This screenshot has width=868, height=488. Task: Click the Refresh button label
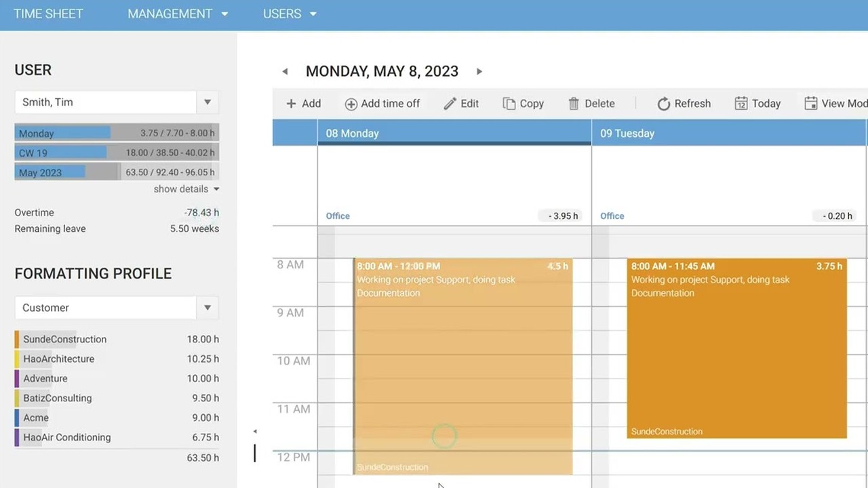pyautogui.click(x=692, y=104)
